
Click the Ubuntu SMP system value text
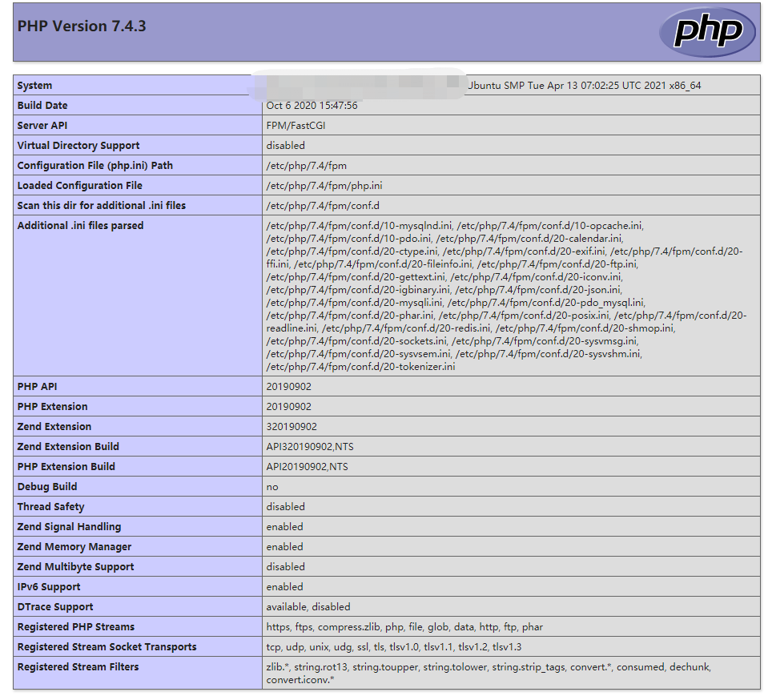point(585,85)
